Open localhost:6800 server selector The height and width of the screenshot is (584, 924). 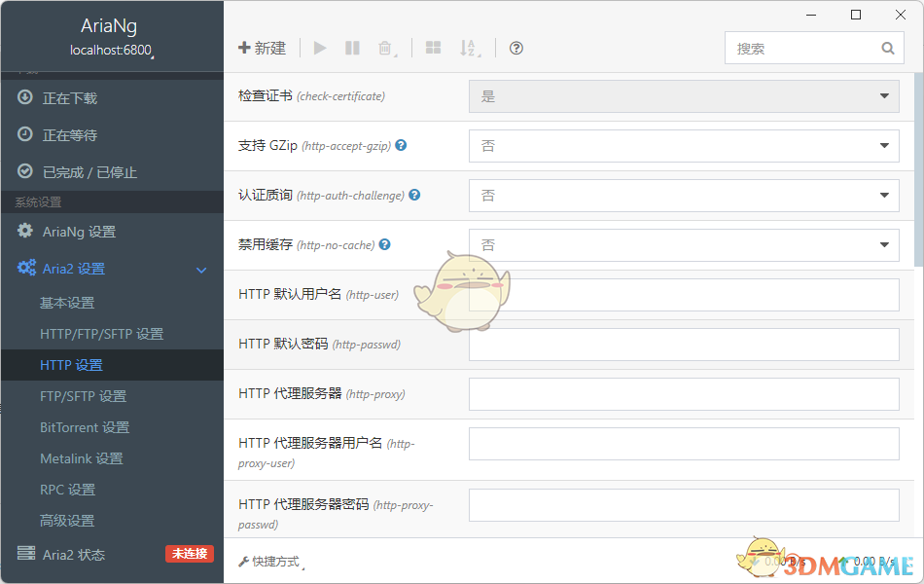click(x=112, y=51)
